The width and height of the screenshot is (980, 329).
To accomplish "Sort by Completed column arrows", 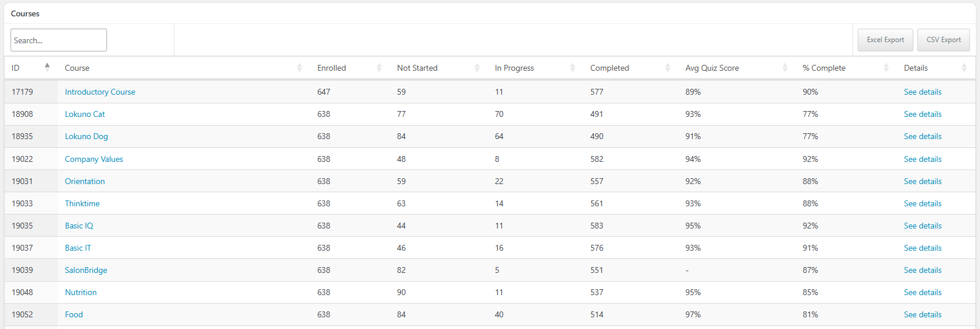I will [x=668, y=68].
